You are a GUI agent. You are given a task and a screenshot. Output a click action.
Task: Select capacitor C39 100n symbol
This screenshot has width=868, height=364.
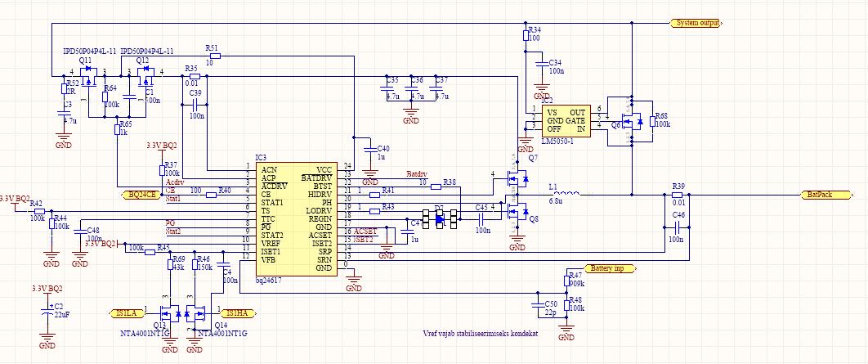click(195, 104)
